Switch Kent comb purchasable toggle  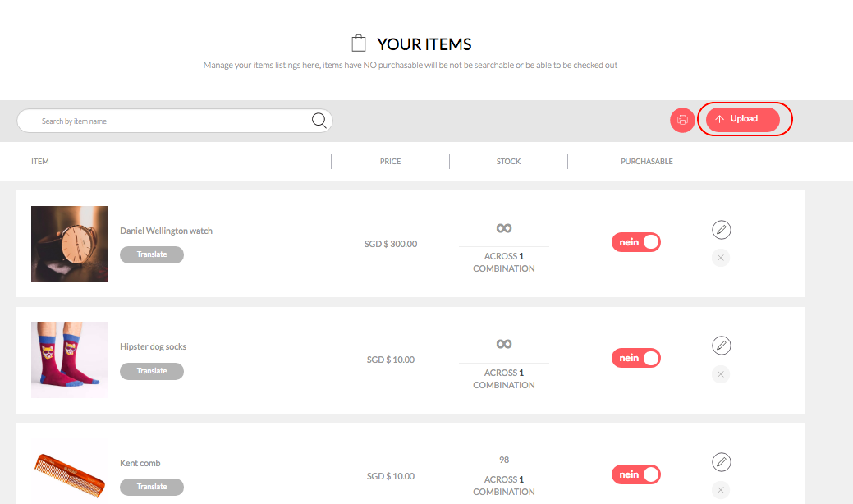point(636,474)
